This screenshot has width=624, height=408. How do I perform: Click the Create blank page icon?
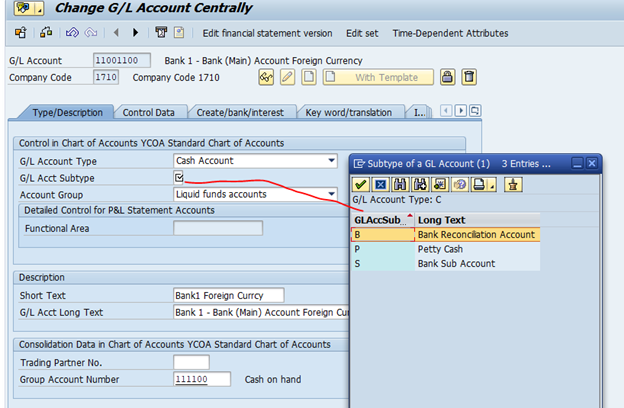point(309,77)
